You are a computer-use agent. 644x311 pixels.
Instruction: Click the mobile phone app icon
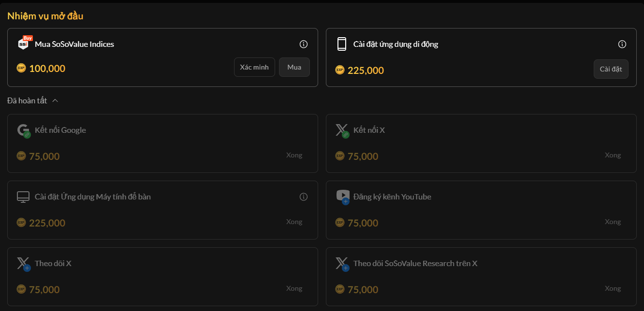[x=342, y=44]
